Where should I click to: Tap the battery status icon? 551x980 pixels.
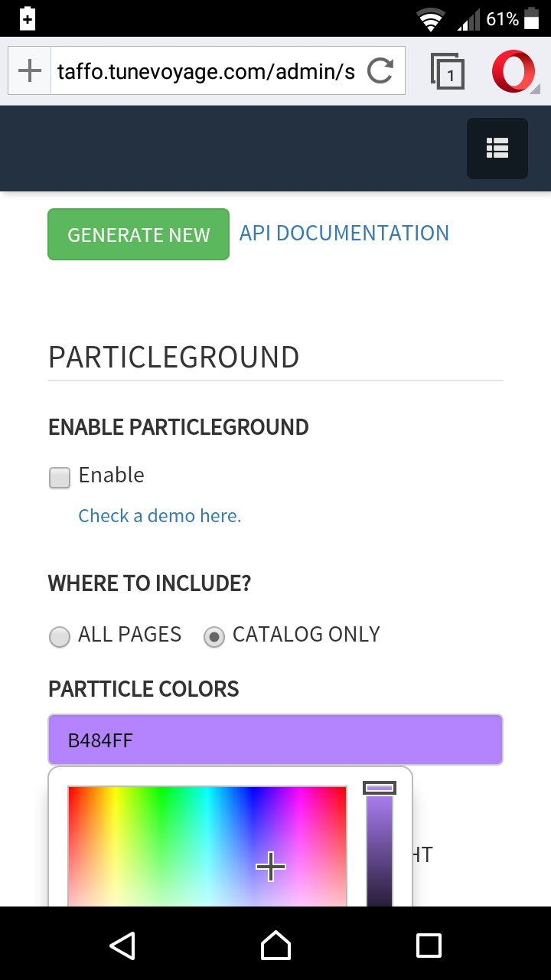click(530, 19)
